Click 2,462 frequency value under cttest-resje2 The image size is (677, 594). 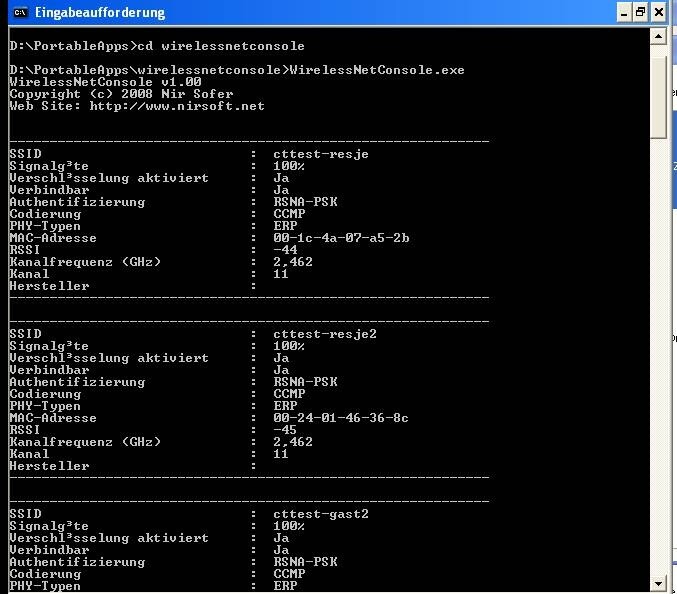[293, 442]
